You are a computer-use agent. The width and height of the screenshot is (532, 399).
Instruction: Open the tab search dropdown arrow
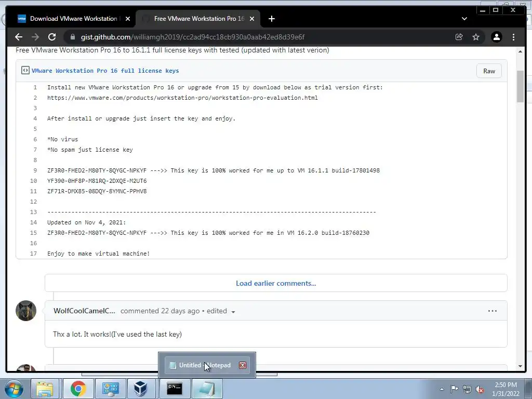(464, 19)
